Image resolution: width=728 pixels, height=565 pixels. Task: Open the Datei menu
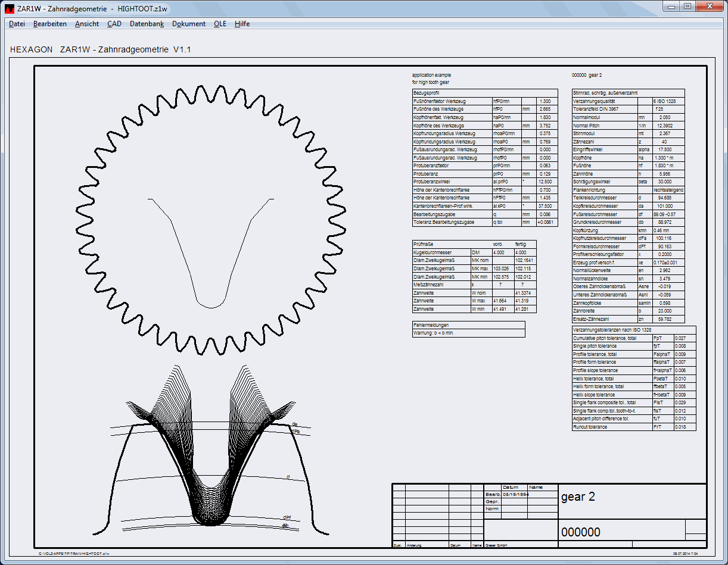(x=17, y=24)
